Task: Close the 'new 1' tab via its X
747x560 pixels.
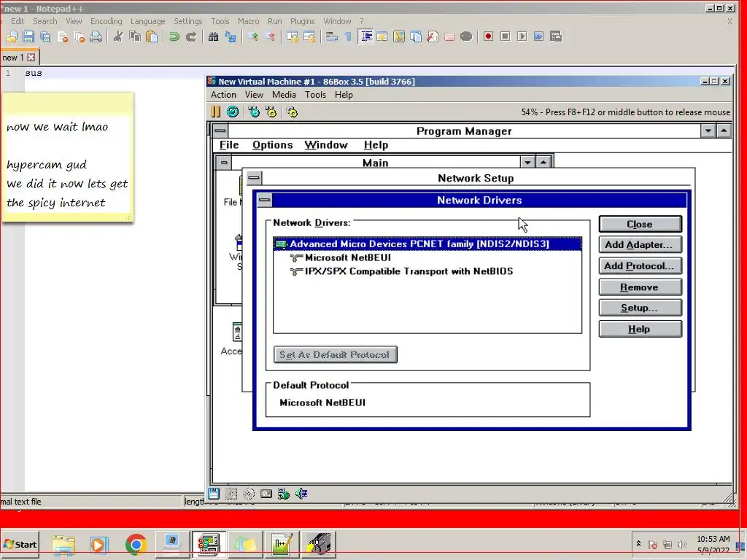Action: (x=31, y=57)
